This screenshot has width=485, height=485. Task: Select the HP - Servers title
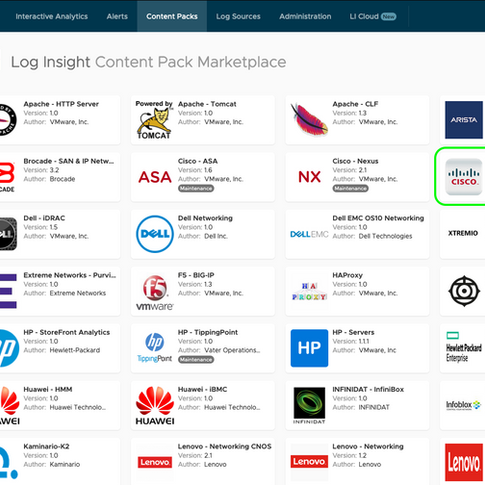(353, 332)
